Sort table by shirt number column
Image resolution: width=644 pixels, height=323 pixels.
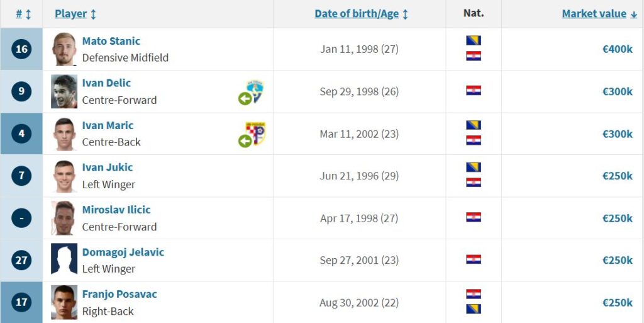coord(23,14)
